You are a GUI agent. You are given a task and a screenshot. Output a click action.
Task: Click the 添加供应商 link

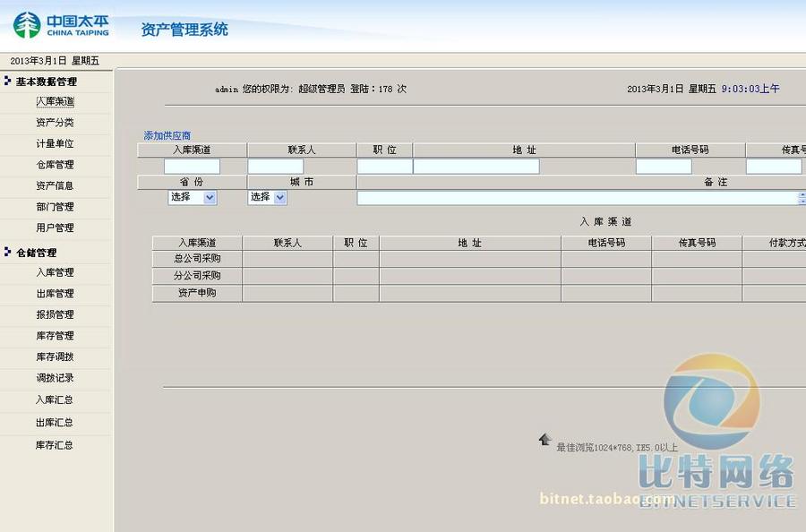[167, 136]
